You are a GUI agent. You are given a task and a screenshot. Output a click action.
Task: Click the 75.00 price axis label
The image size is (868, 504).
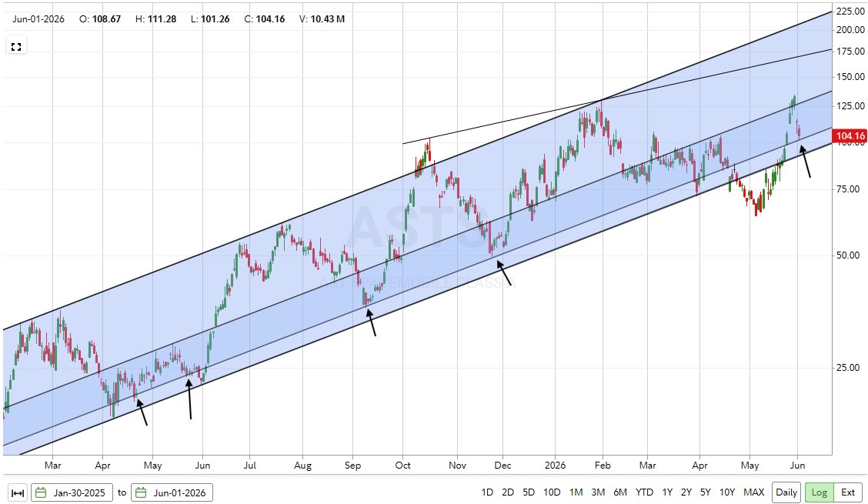coord(849,189)
